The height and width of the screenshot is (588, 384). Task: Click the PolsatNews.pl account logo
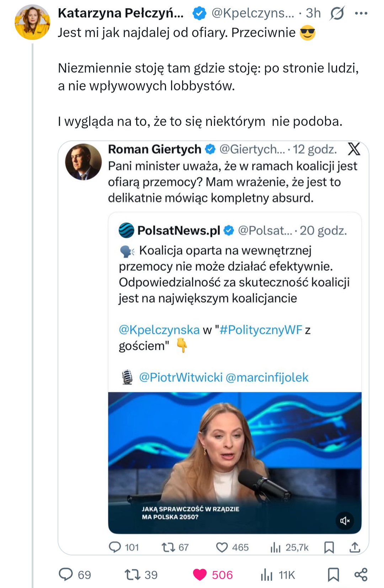tap(126, 230)
